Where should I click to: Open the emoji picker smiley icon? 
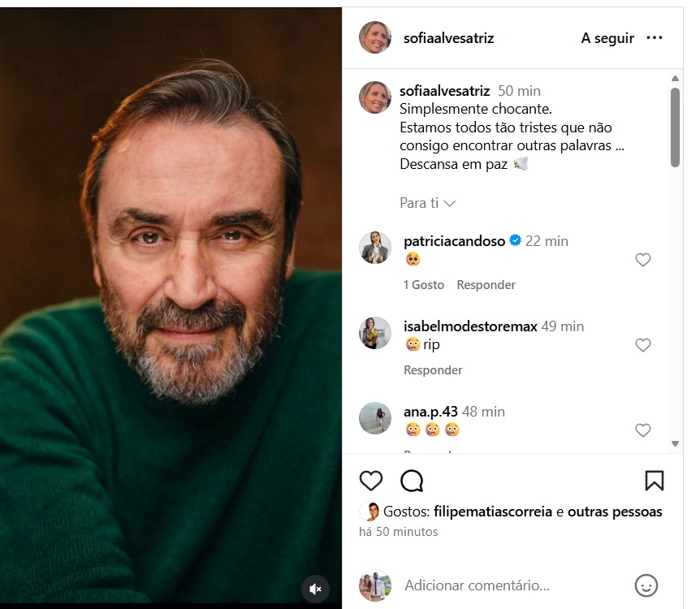(x=646, y=585)
